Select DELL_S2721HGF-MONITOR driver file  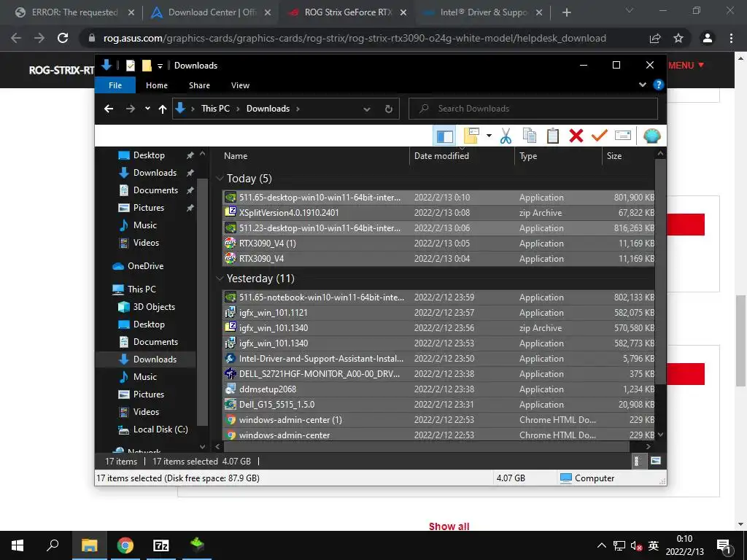(438, 374)
